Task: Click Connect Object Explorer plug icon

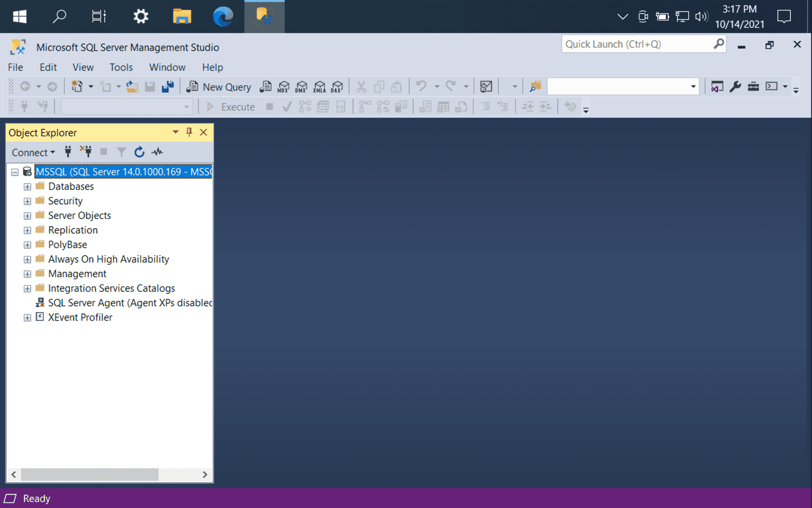Action: coord(68,152)
